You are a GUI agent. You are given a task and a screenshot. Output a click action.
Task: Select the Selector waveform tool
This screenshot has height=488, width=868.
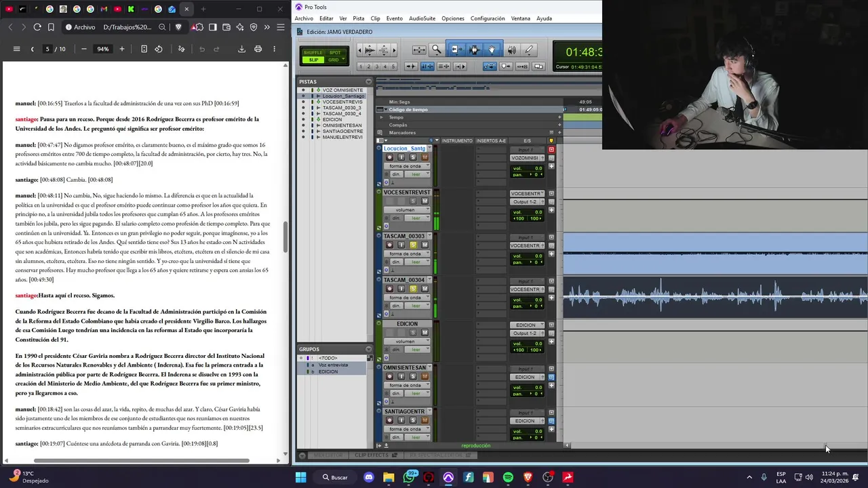click(474, 49)
